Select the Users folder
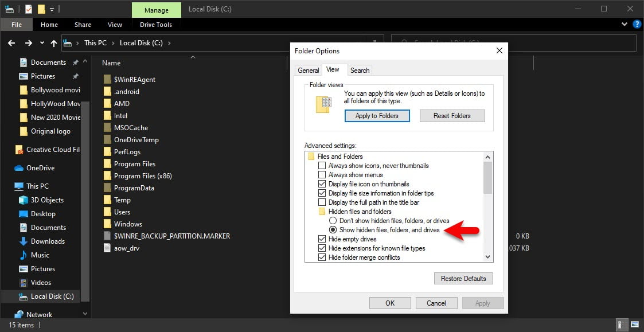Image resolution: width=644 pixels, height=332 pixels. coord(116,212)
